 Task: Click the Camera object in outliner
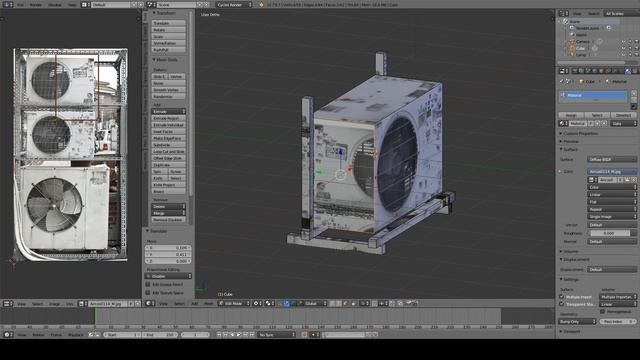click(x=582, y=42)
